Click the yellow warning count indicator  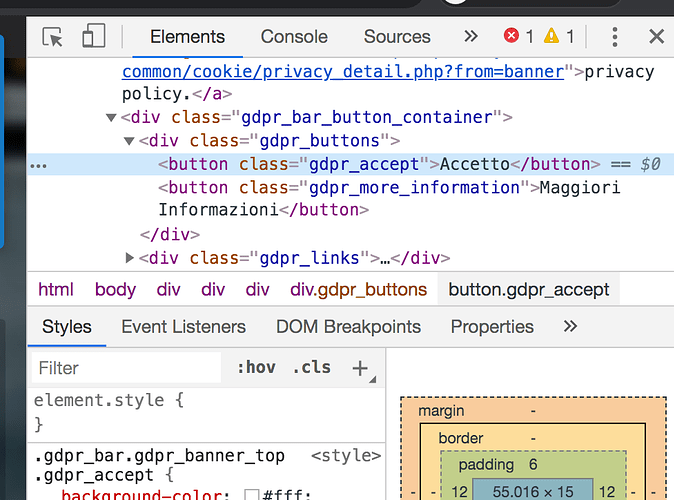click(558, 37)
